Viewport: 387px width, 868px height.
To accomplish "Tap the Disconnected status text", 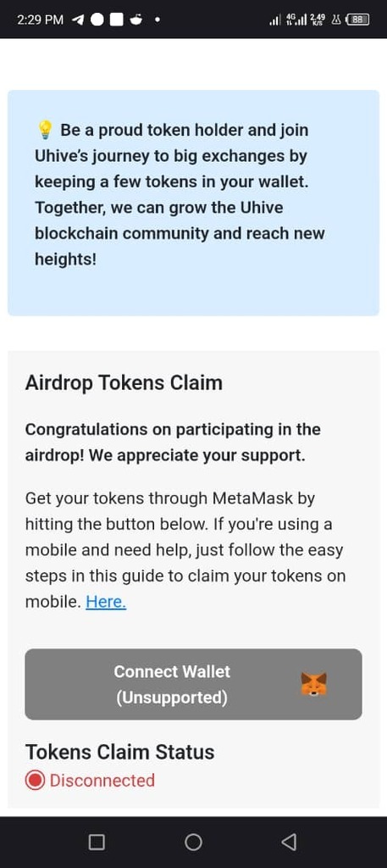I will point(102,781).
